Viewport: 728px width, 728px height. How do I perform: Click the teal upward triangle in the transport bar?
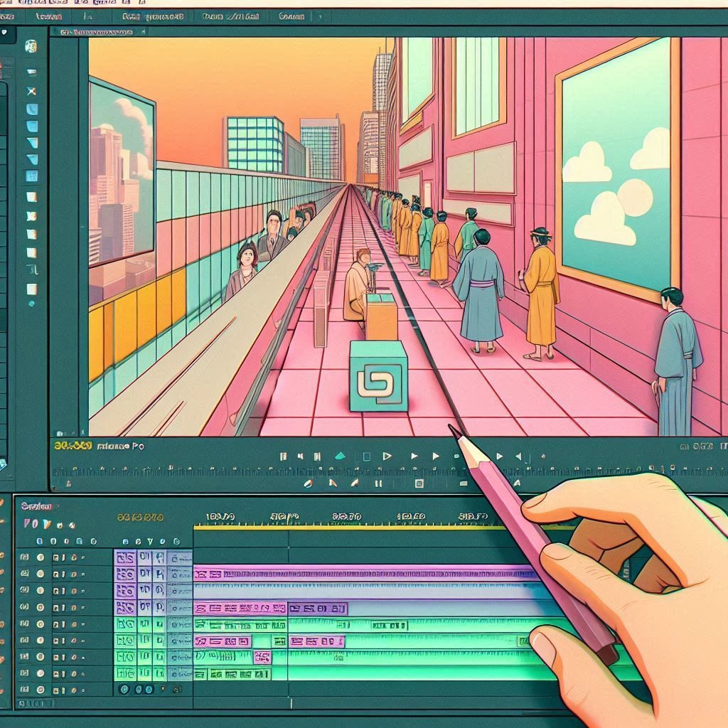click(341, 456)
